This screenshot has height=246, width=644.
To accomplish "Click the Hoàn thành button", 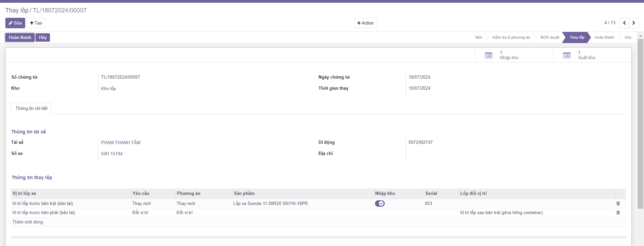I will [20, 37].
